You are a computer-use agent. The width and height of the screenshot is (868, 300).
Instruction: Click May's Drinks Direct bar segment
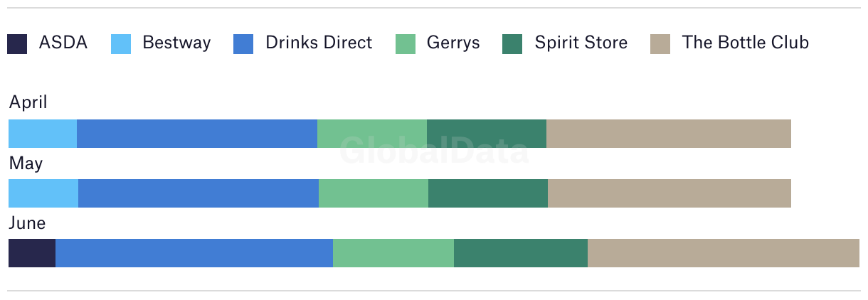point(199,193)
